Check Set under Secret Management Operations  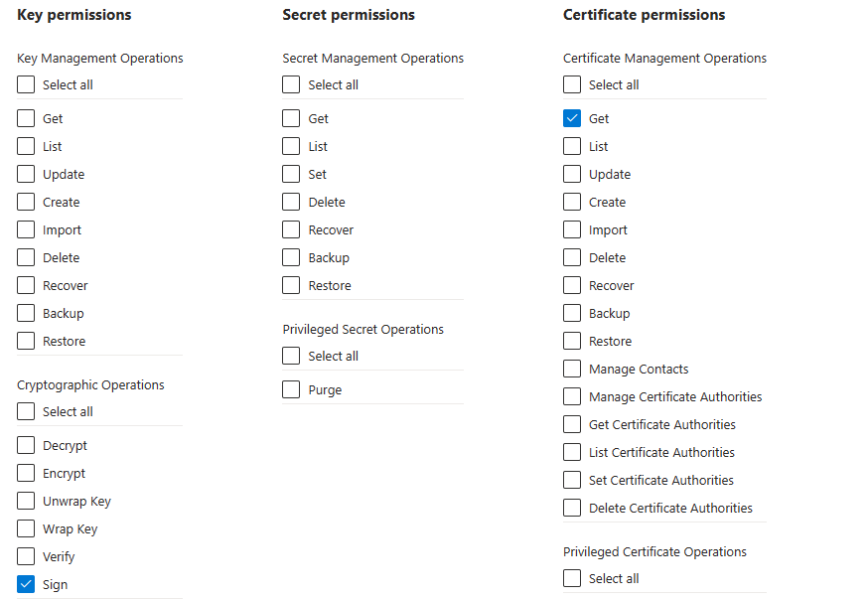291,174
